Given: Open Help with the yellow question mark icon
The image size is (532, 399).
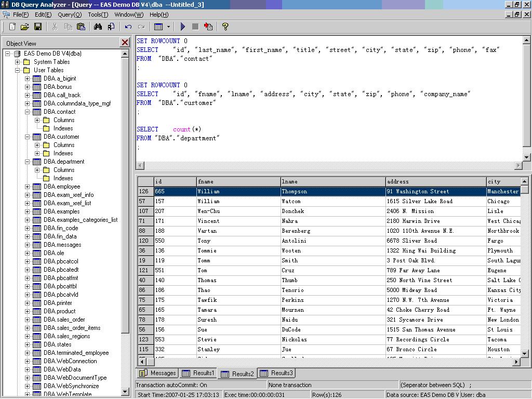Looking at the screenshot, I should tap(225, 26).
